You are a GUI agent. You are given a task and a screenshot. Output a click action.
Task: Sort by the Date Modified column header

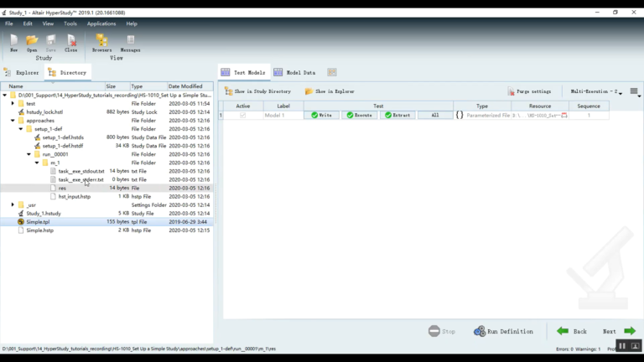point(190,86)
